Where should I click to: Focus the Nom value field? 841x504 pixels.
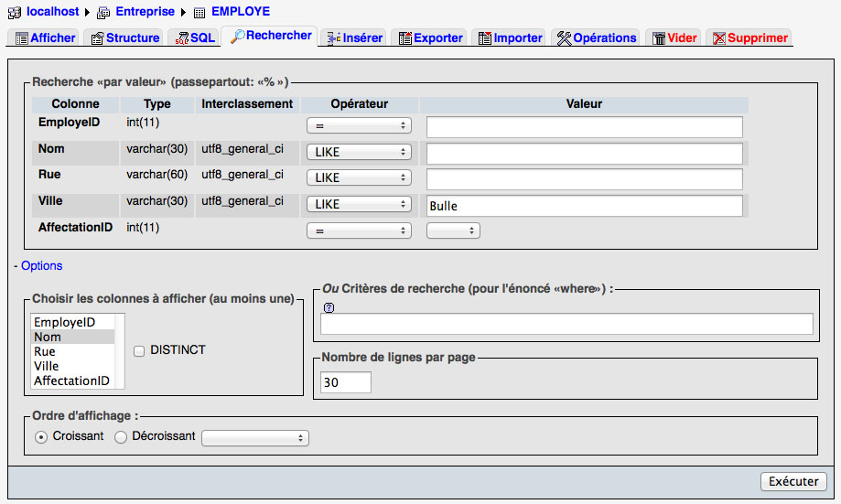tap(585, 154)
